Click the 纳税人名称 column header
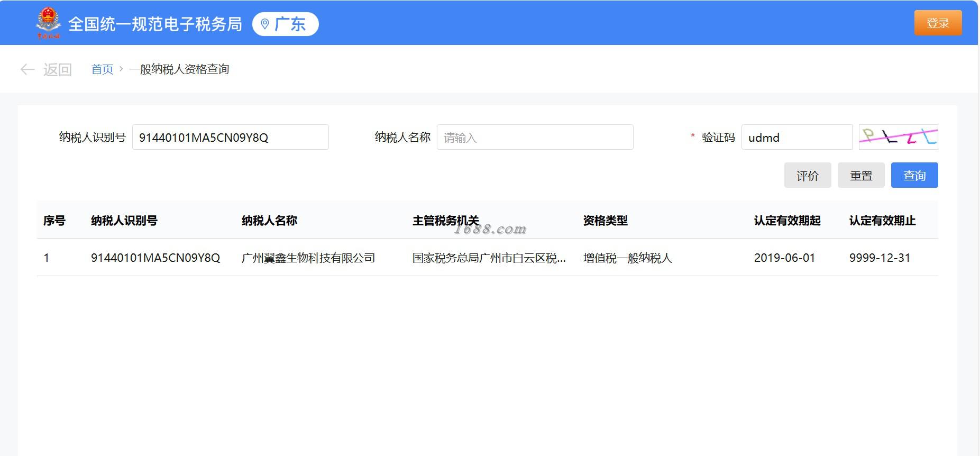Image resolution: width=980 pixels, height=456 pixels. [269, 221]
